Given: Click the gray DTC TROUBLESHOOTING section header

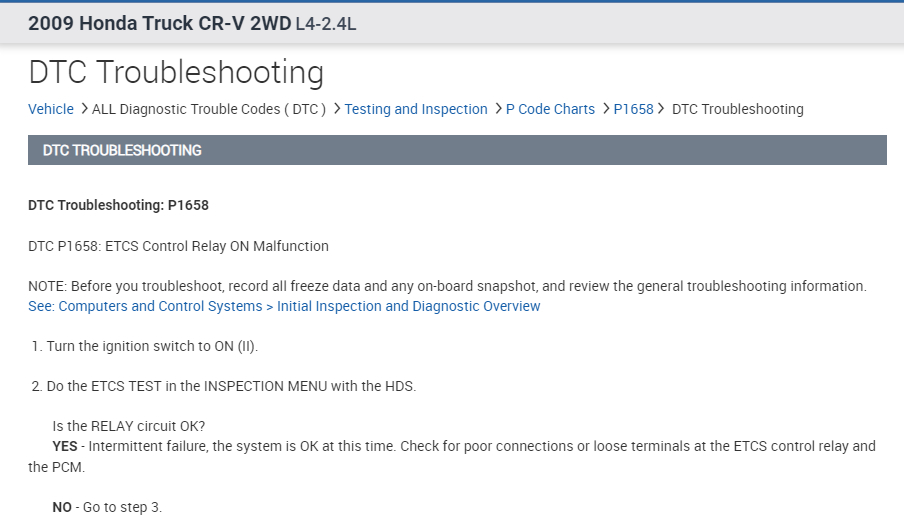Looking at the screenshot, I should coord(457,150).
